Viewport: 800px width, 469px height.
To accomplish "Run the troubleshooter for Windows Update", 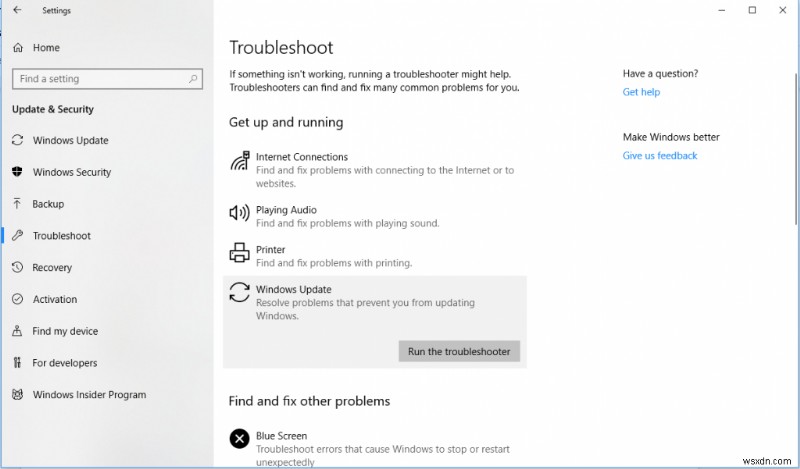I will click(x=459, y=351).
